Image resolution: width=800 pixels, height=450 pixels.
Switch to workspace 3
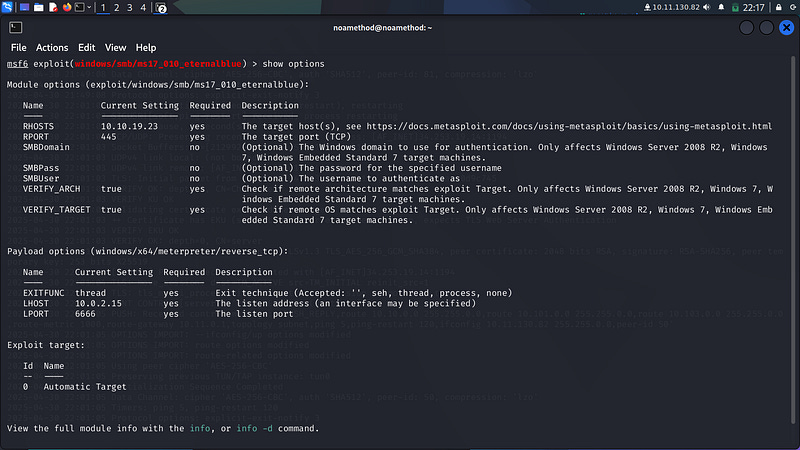coord(130,8)
